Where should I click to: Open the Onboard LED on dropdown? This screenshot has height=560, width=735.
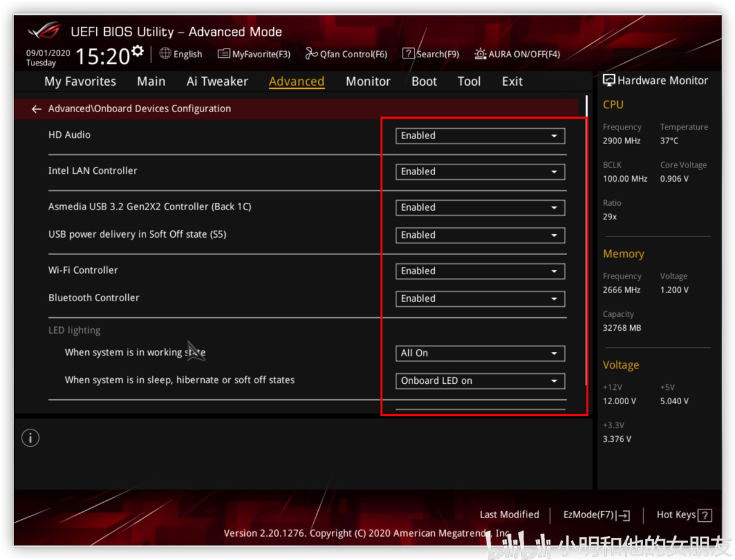click(480, 381)
